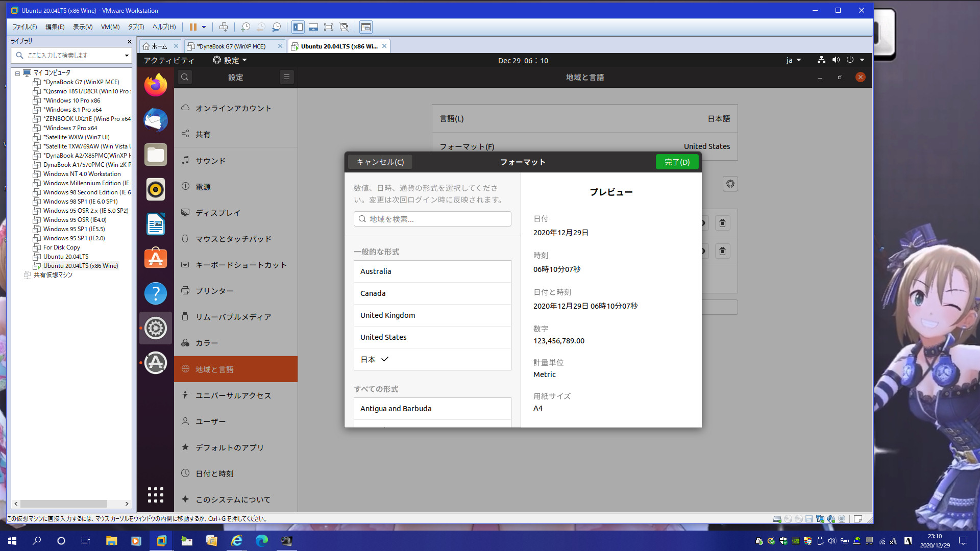Launch Thunderbird mail from the dock

pyautogui.click(x=156, y=120)
